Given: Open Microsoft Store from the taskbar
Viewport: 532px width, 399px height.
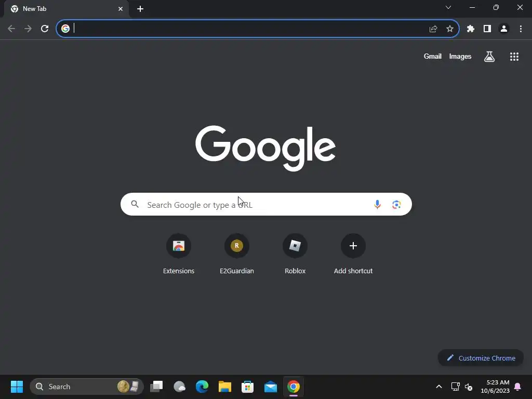Looking at the screenshot, I should pyautogui.click(x=248, y=387).
